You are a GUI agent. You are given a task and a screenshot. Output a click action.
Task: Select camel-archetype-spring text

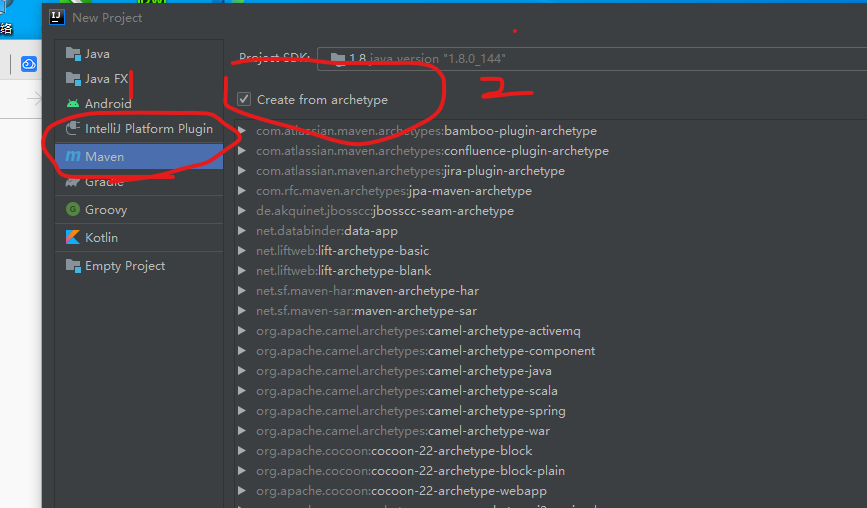[497, 411]
